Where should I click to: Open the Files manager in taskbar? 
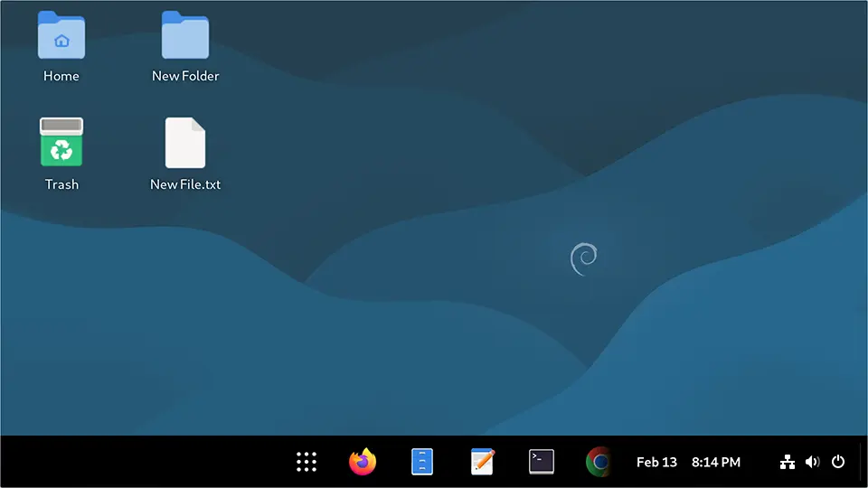click(x=422, y=462)
